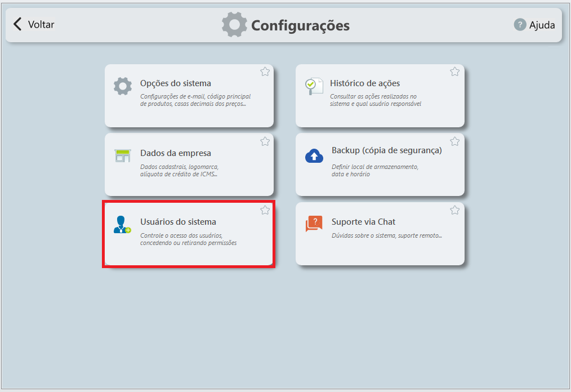
Task: Toggle the favorite star on Backup card
Action: (x=455, y=141)
